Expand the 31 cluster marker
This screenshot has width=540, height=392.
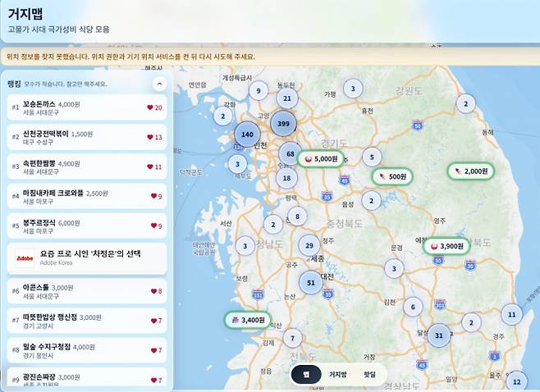pyautogui.click(x=439, y=335)
